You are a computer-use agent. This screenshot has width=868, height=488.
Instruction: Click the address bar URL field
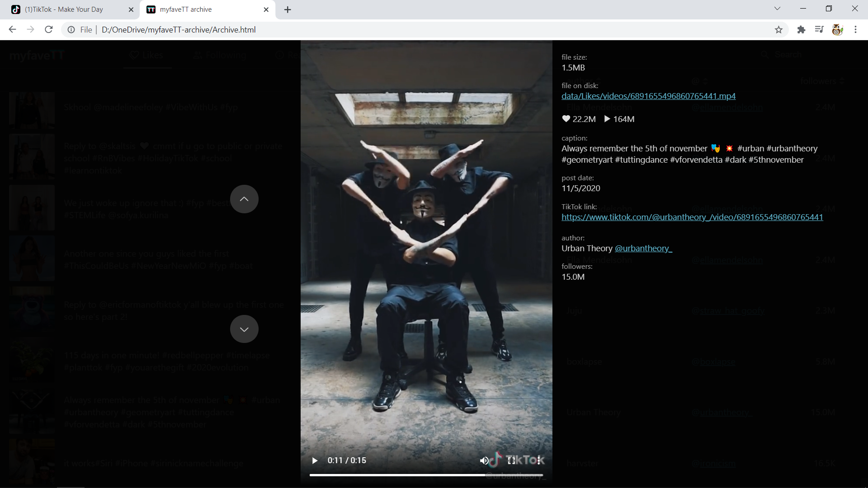pos(425,29)
